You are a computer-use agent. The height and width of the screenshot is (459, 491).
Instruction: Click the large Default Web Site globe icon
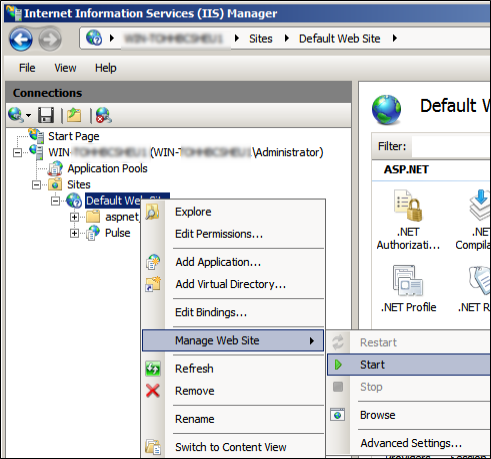click(387, 110)
